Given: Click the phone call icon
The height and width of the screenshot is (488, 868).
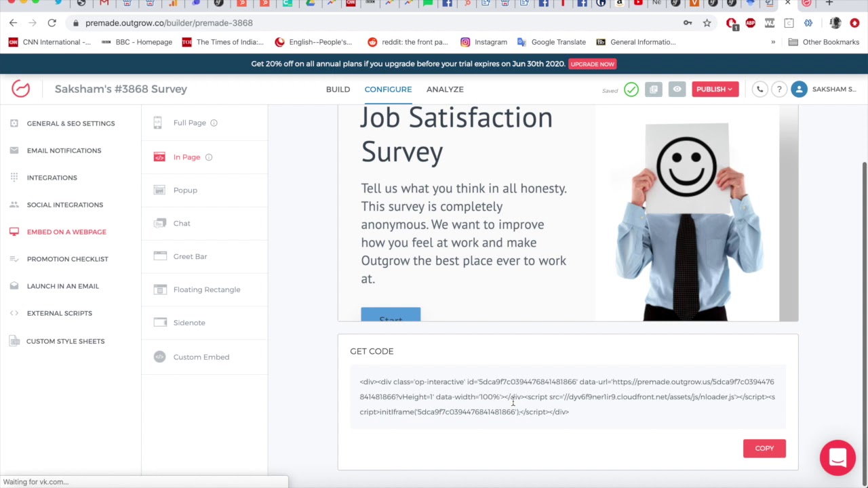Looking at the screenshot, I should (759, 89).
